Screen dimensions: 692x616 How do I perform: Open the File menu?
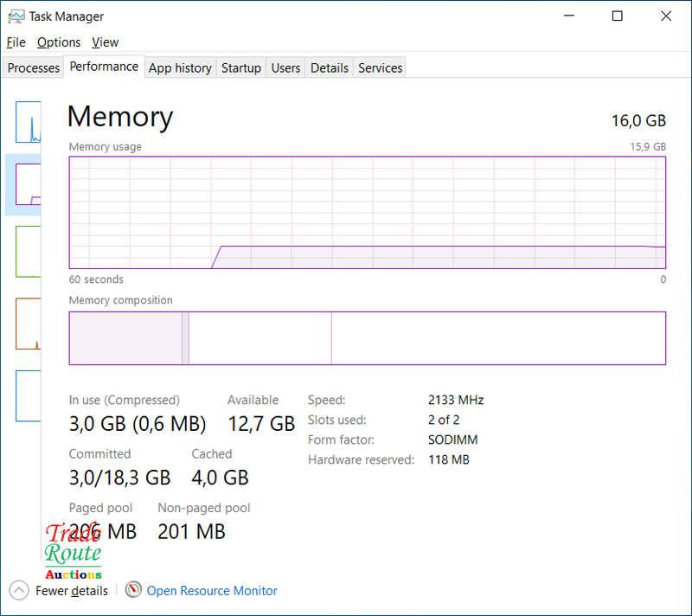point(16,42)
